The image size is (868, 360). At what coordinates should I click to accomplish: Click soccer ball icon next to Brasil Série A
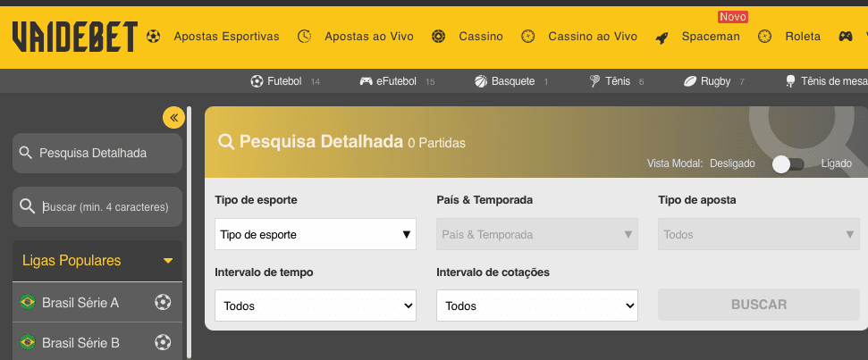tap(163, 302)
